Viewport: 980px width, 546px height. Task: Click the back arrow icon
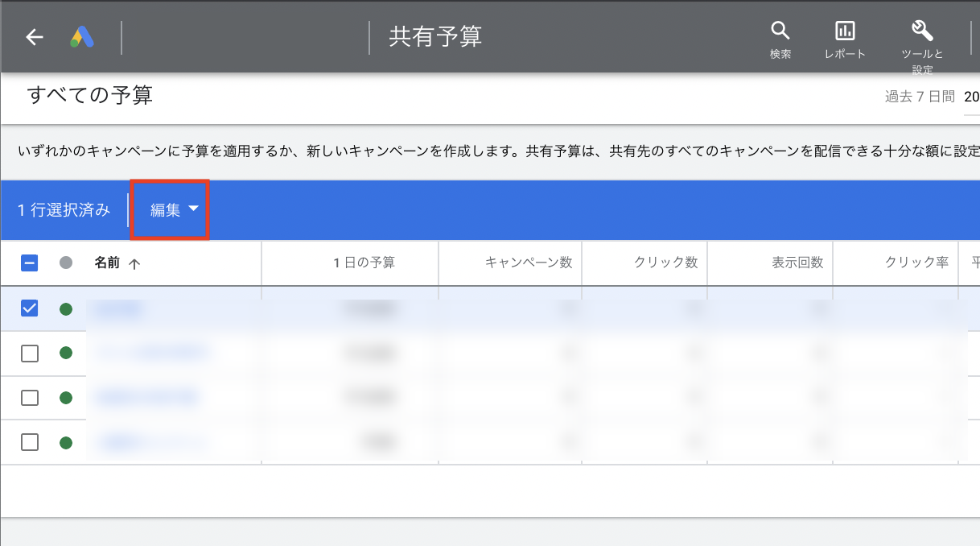click(x=34, y=37)
